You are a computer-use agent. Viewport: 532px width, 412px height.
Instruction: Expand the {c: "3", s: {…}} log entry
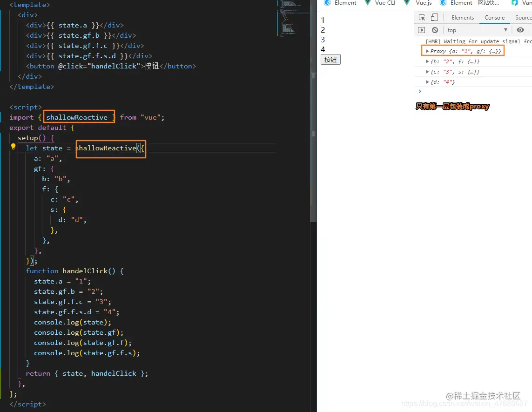tap(427, 72)
